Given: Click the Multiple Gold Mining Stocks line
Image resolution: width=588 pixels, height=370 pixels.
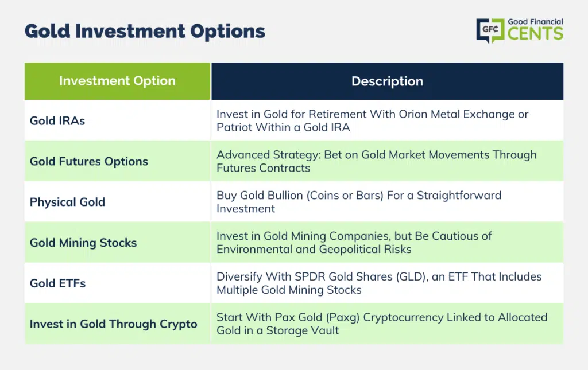Looking at the screenshot, I should (x=289, y=290).
